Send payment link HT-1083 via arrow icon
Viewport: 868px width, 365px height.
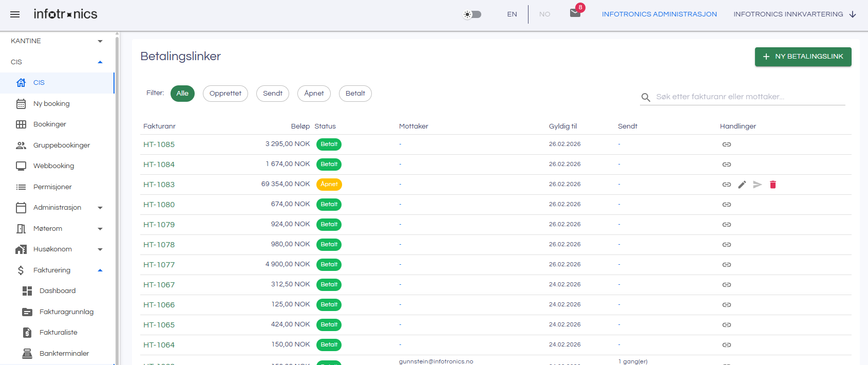coord(758,185)
